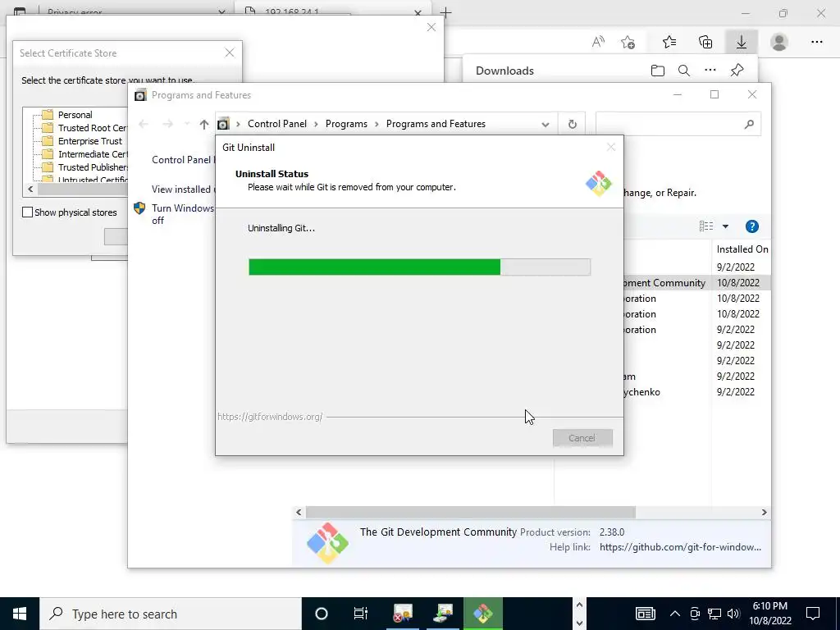Click the change view icon in Programs and Features
Screen dimensions: 840x630
[x=706, y=226]
